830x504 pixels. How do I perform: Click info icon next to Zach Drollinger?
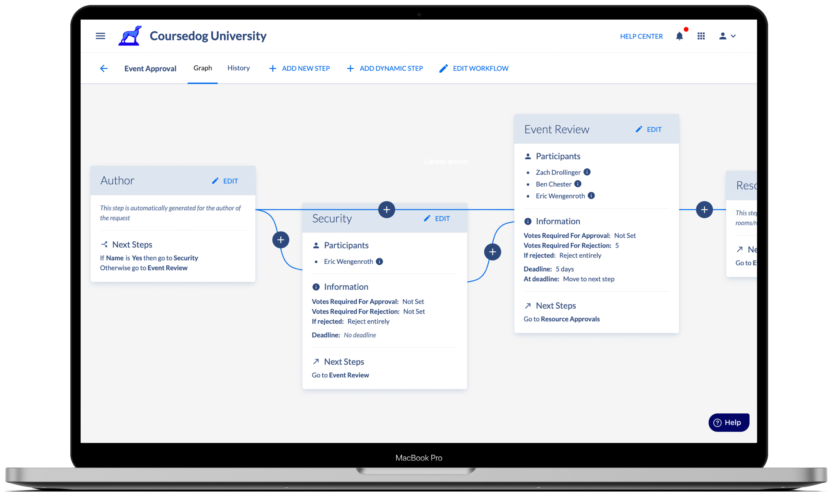[x=587, y=172]
